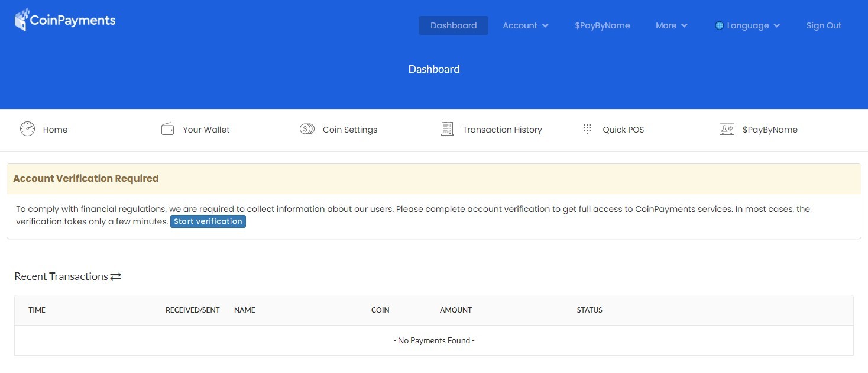
Task: Open $PayByName from the top navigation
Action: [602, 25]
